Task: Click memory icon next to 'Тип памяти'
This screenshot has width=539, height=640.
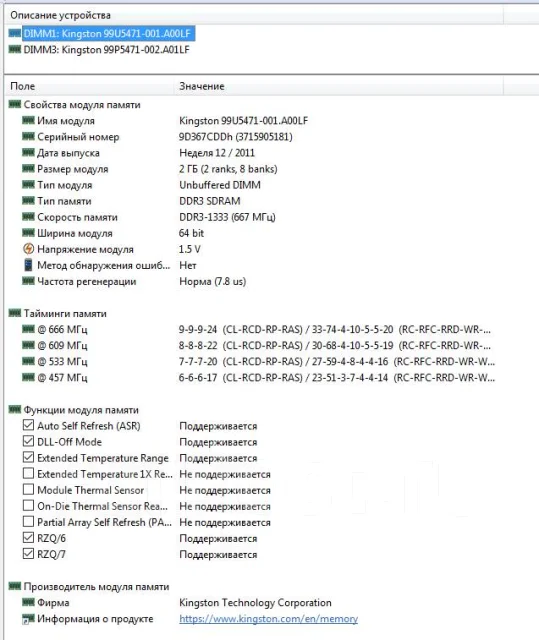Action: [28, 201]
